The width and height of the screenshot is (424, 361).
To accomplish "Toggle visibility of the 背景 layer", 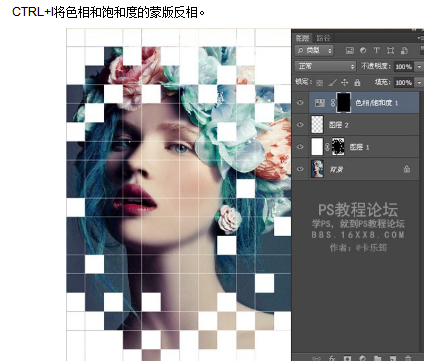I will [300, 169].
